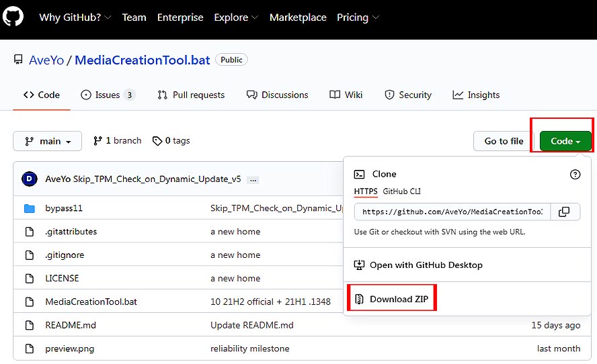597x364 pixels.
Task: Open the Clone help question-mark icon
Action: tap(575, 174)
